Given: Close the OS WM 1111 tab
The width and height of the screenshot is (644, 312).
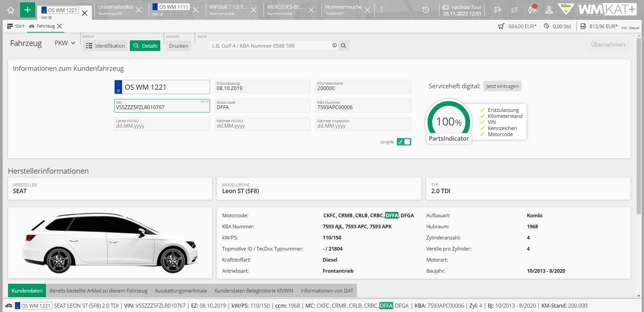Looking at the screenshot, I should pos(196,10).
